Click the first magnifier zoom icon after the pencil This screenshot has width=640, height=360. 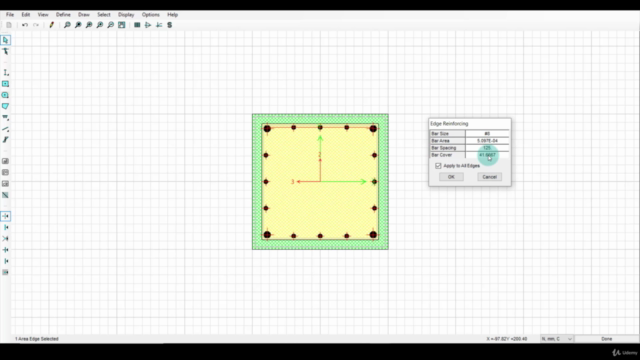[x=67, y=25]
